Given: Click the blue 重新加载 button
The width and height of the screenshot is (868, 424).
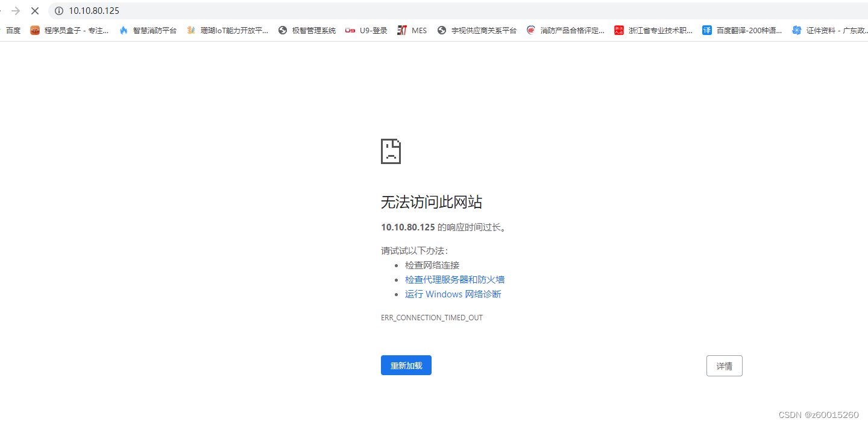Looking at the screenshot, I should pos(406,365).
